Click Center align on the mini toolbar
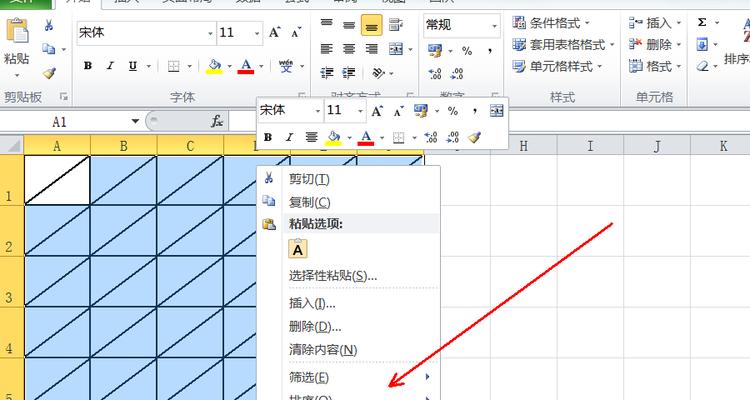Image resolution: width=750 pixels, height=400 pixels. [311, 138]
